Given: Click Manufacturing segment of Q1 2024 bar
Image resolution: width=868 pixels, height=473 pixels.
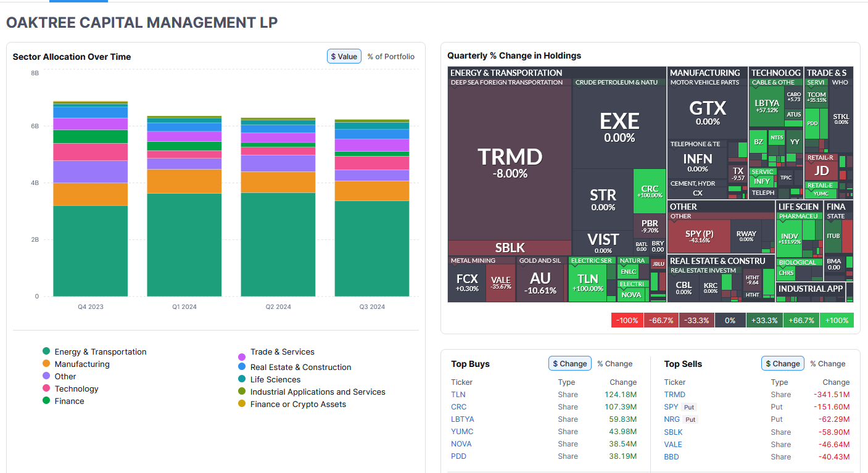Looking at the screenshot, I should (x=184, y=181).
